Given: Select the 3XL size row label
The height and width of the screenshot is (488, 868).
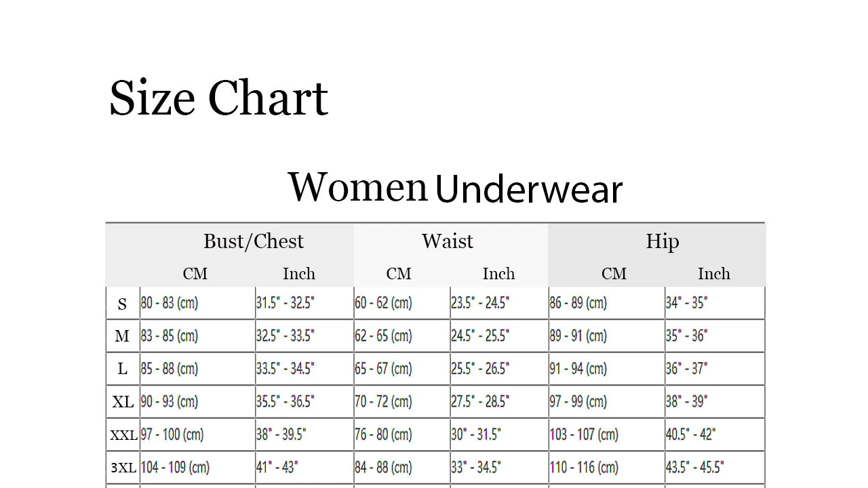Looking at the screenshot, I should coord(123,468).
